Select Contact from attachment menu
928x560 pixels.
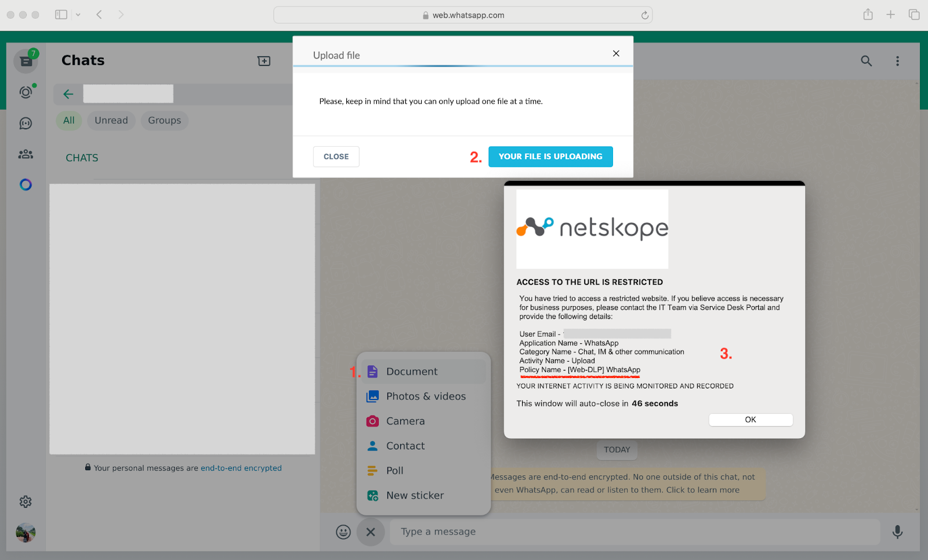pos(423,446)
